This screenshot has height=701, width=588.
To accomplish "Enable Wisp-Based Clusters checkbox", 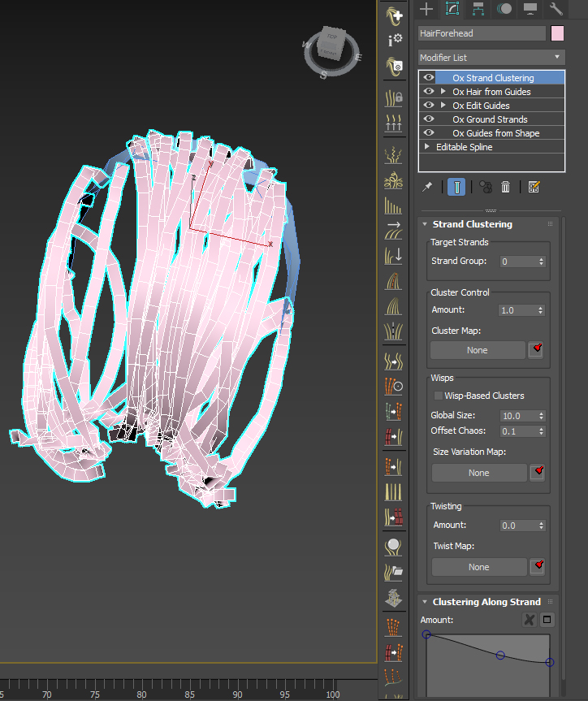I will (x=439, y=396).
